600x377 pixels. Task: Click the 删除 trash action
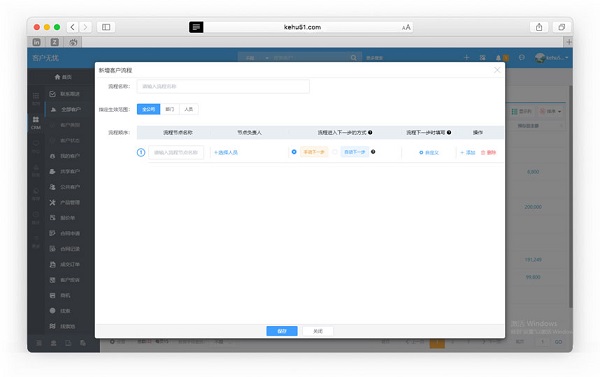[x=488, y=152]
